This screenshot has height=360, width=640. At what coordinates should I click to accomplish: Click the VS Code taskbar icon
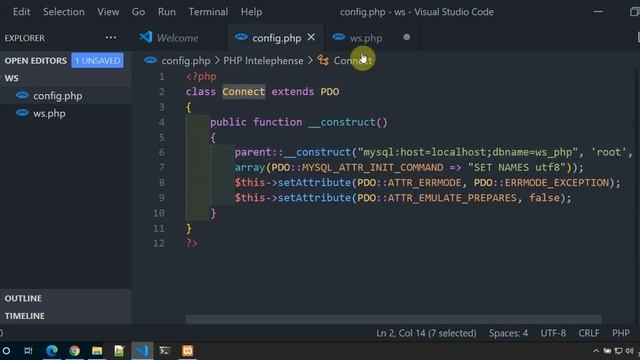tap(142, 351)
